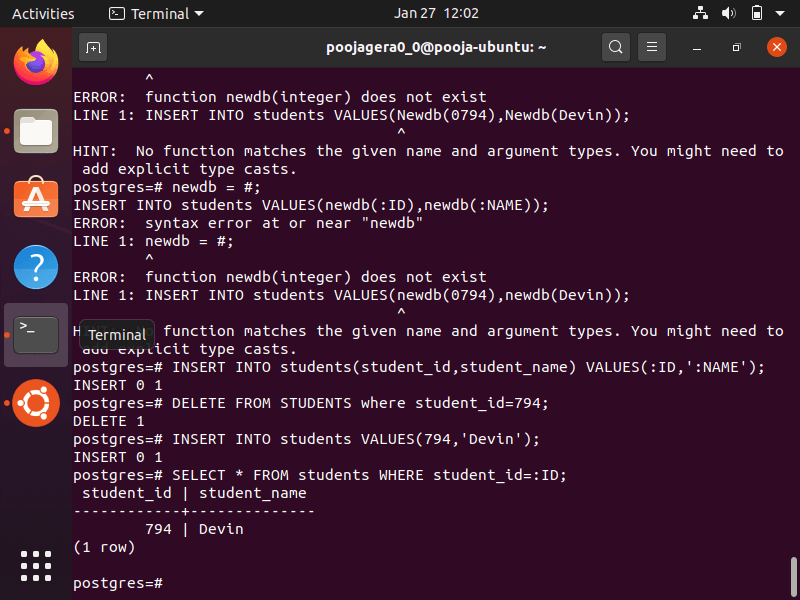
Task: Open the Help icon in dock
Action: pyautogui.click(x=35, y=266)
